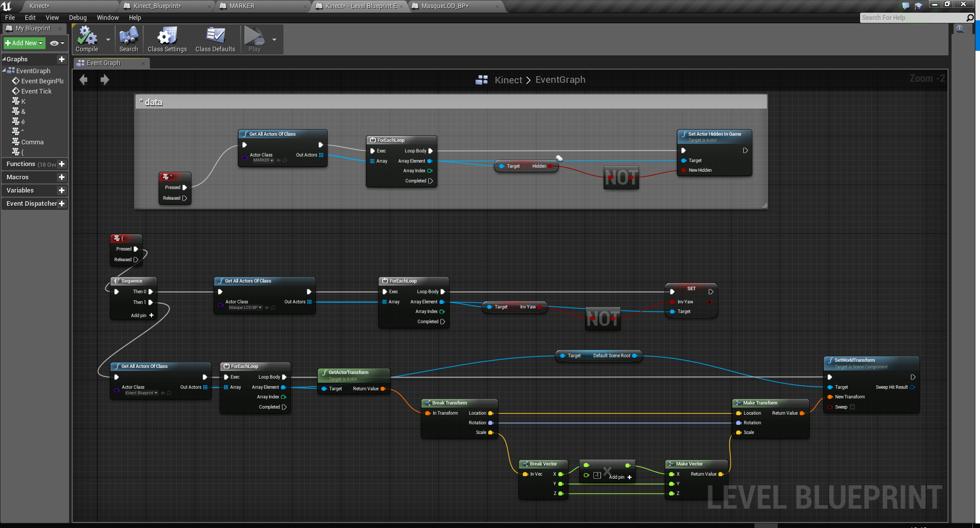This screenshot has height=528, width=980.
Task: Toggle the Sweep checkbox on SetWorldTransform
Action: [x=852, y=407]
